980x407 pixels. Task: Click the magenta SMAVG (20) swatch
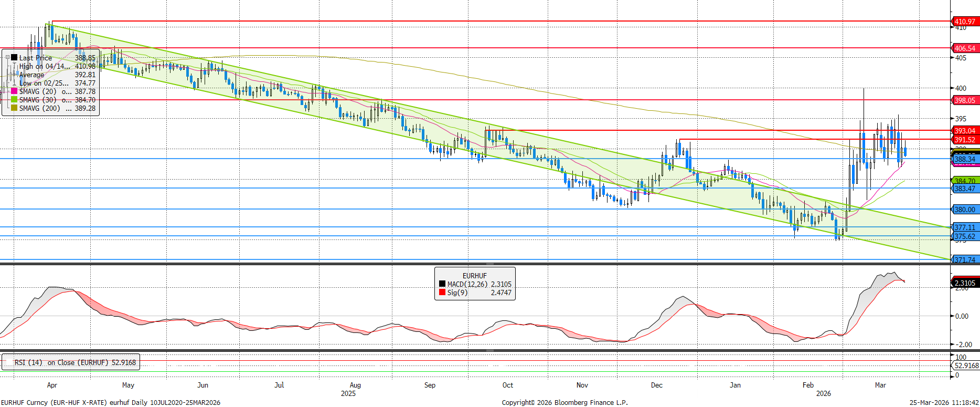(x=14, y=91)
